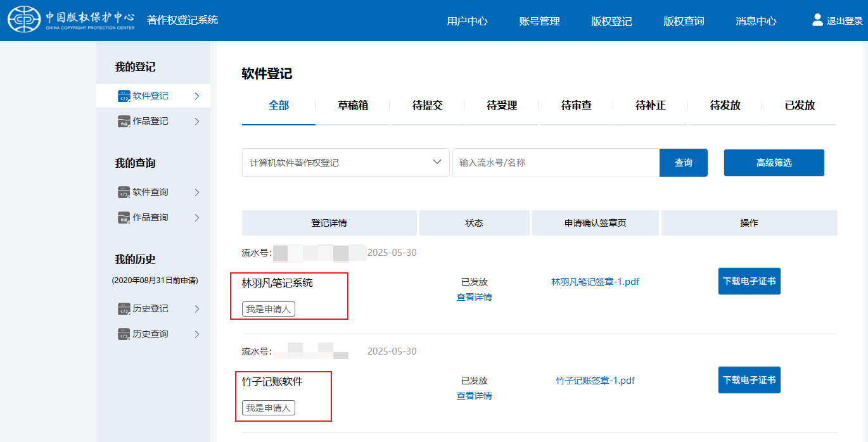Click the 林羽凡笔记系统 software name
868x442 pixels.
278,283
